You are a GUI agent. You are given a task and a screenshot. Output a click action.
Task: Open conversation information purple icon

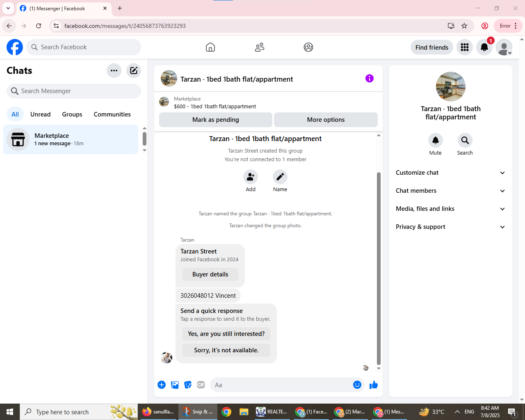(370, 78)
